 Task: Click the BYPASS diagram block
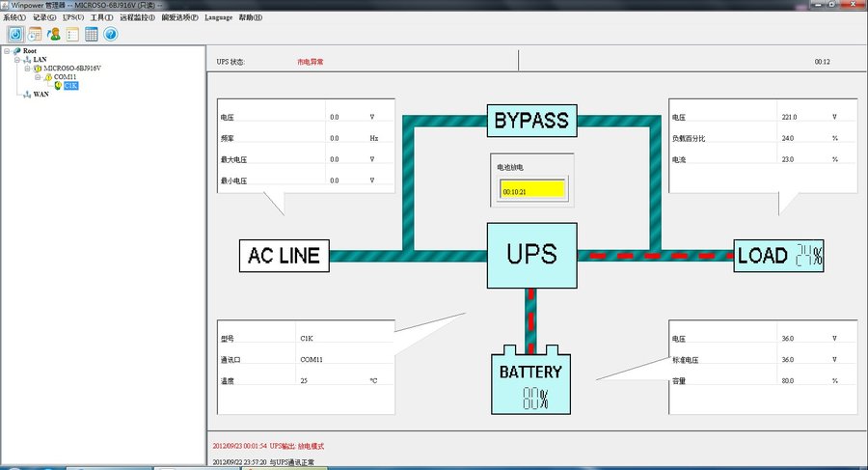tap(532, 121)
